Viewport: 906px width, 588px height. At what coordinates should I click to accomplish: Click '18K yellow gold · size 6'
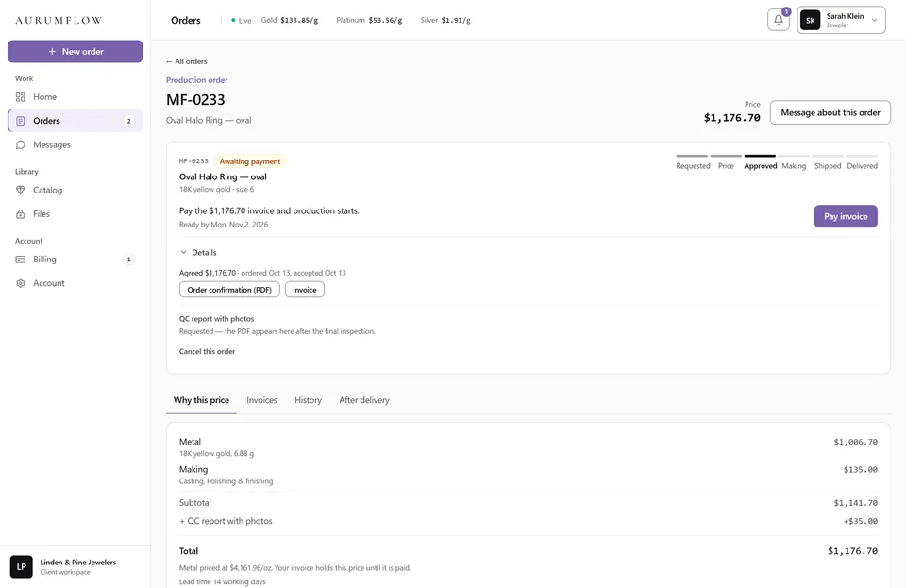click(x=217, y=190)
